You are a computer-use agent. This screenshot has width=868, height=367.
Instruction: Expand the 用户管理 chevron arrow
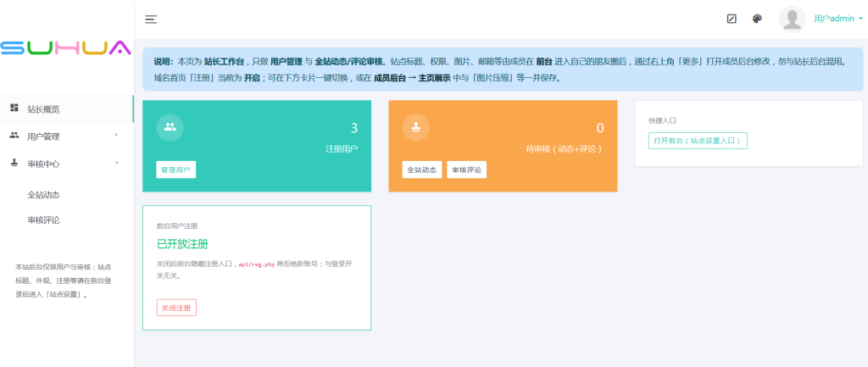click(x=116, y=135)
